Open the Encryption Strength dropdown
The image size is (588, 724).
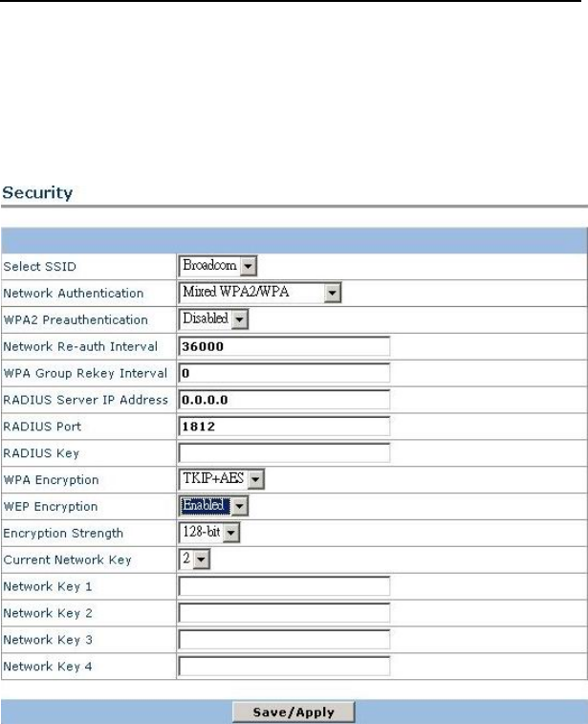[209, 532]
